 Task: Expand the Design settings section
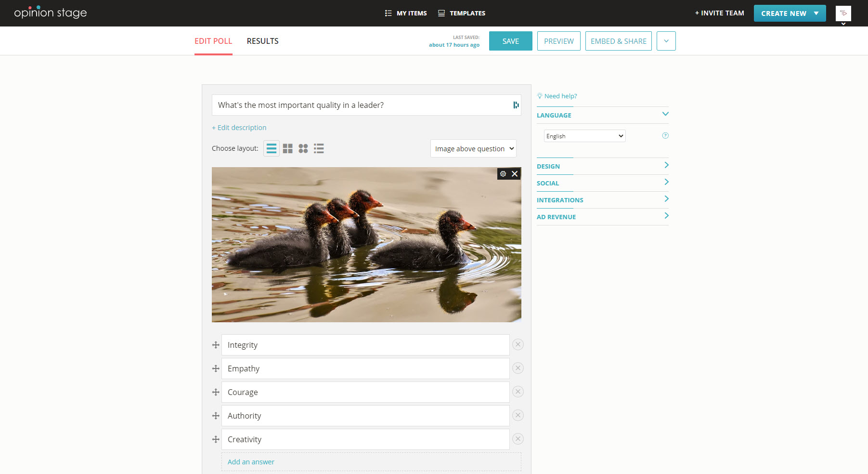(x=602, y=166)
